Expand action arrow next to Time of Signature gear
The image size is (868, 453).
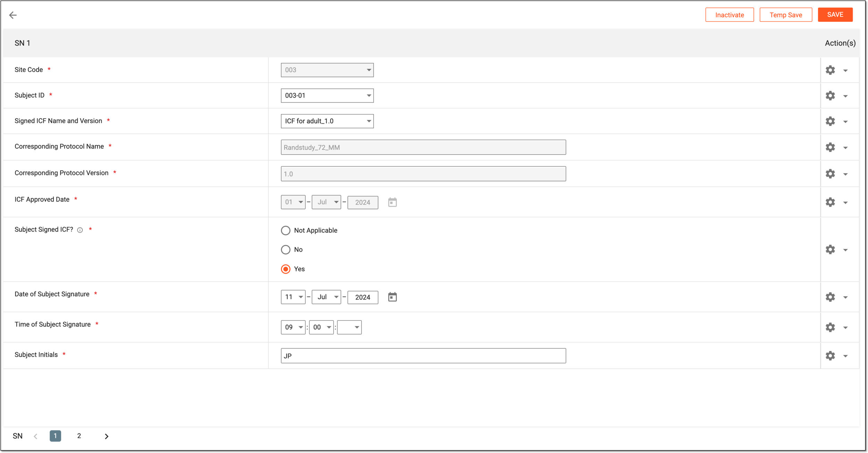click(845, 328)
